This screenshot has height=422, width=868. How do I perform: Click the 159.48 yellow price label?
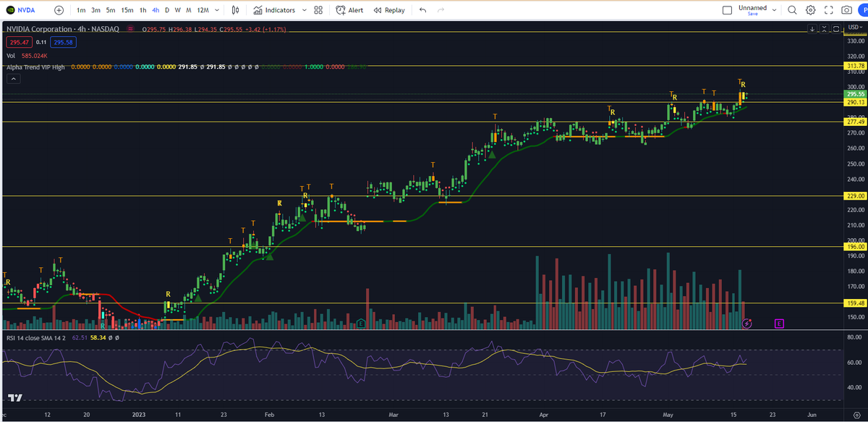tap(856, 303)
